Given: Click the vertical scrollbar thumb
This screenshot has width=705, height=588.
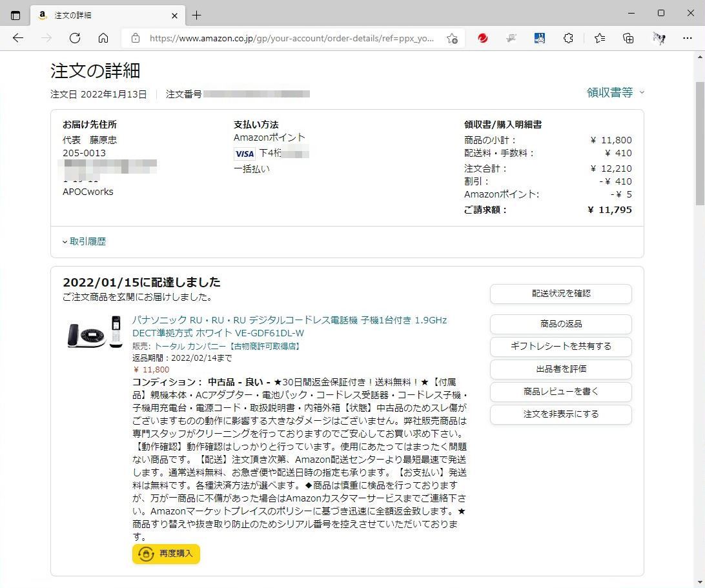Looking at the screenshot, I should [x=700, y=144].
